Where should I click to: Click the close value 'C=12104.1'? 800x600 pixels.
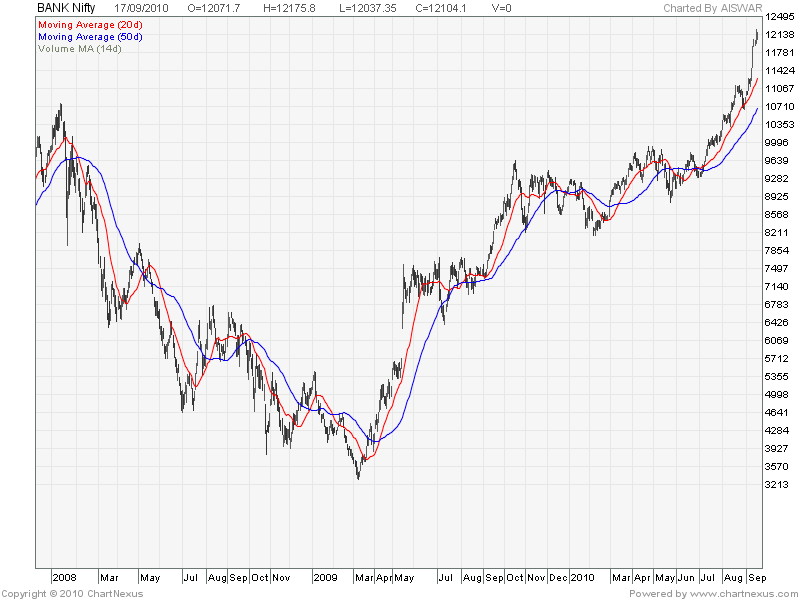tap(441, 8)
